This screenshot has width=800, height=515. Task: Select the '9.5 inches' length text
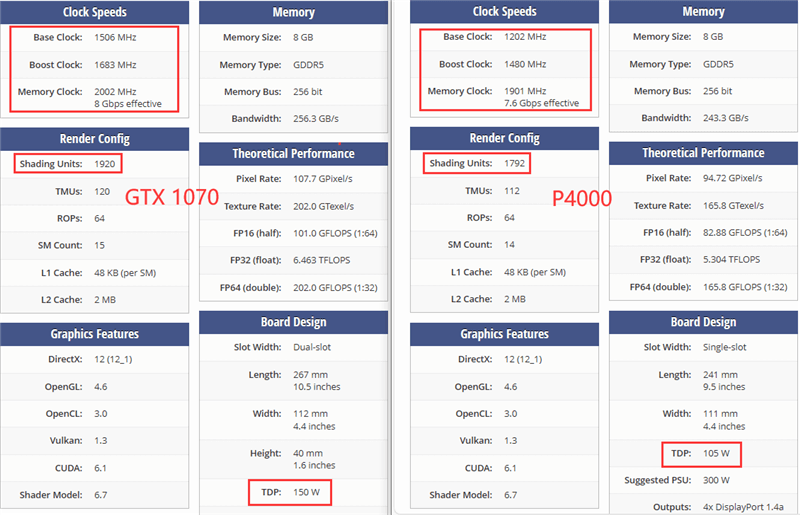[724, 387]
